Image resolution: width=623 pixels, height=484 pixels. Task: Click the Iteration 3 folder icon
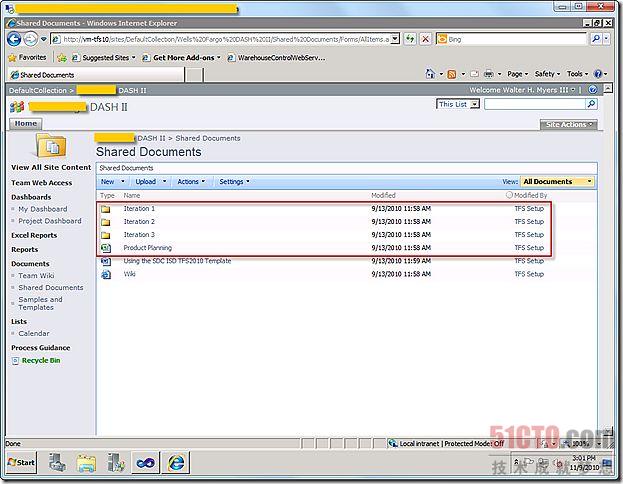(x=105, y=235)
